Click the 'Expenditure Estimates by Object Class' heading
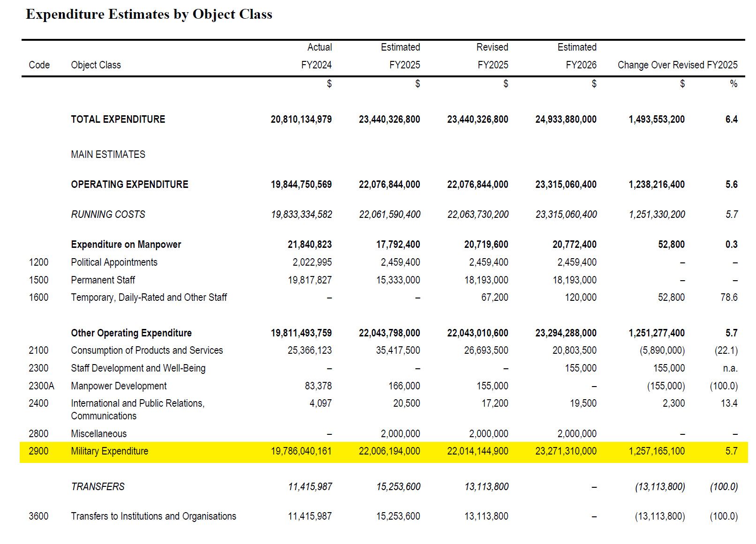Image resolution: width=756 pixels, height=544 pixels. tap(149, 15)
